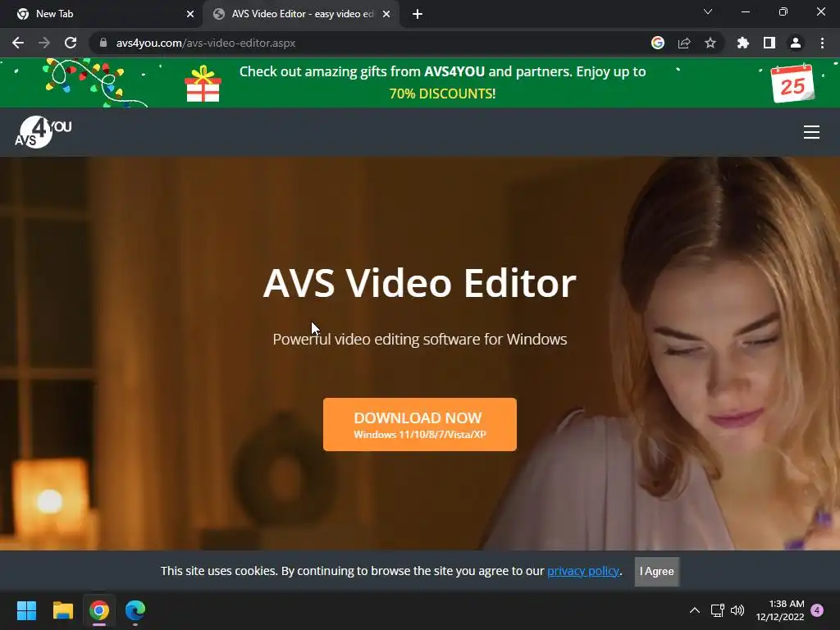The height and width of the screenshot is (630, 840).
Task: Accept cookies with I Agree
Action: [x=657, y=571]
